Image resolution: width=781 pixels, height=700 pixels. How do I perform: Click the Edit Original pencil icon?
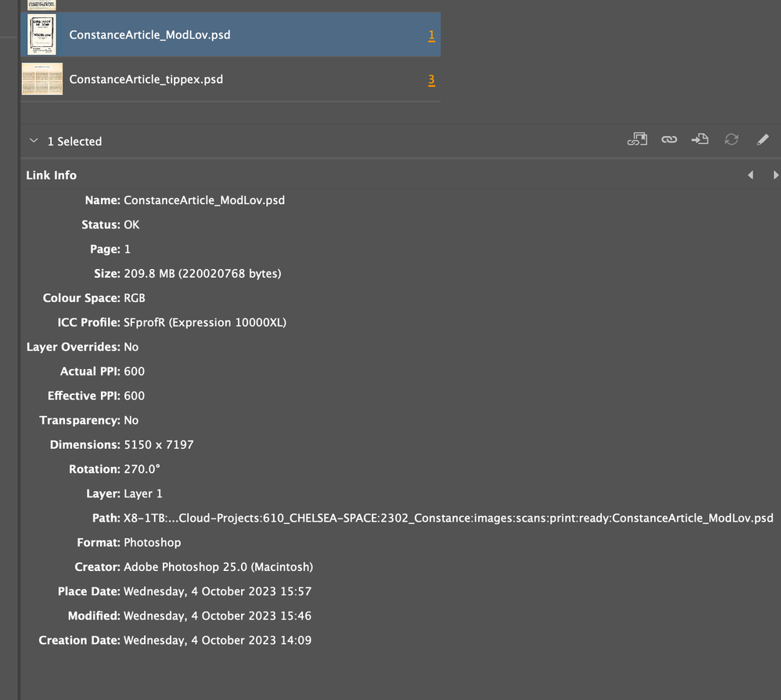[x=762, y=140]
